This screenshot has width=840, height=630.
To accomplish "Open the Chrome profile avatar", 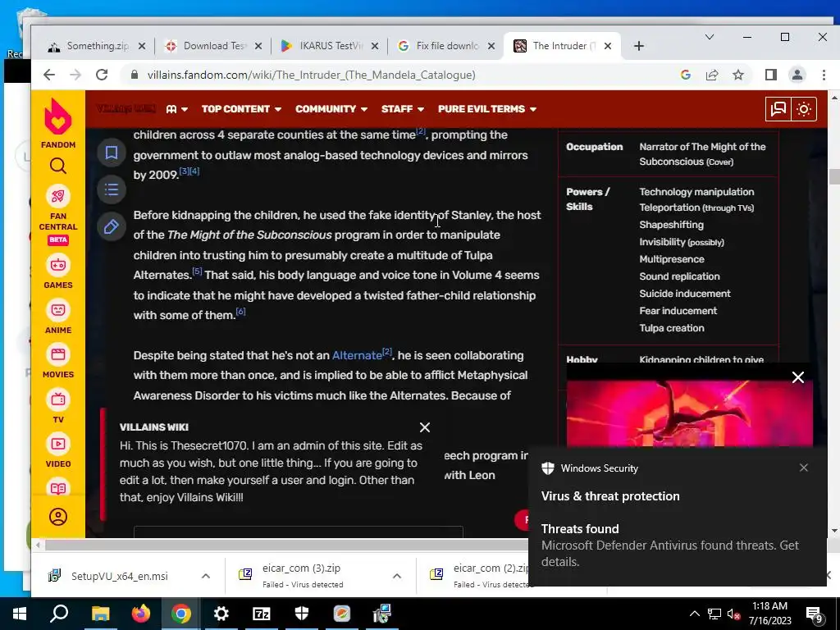I will (x=797, y=75).
